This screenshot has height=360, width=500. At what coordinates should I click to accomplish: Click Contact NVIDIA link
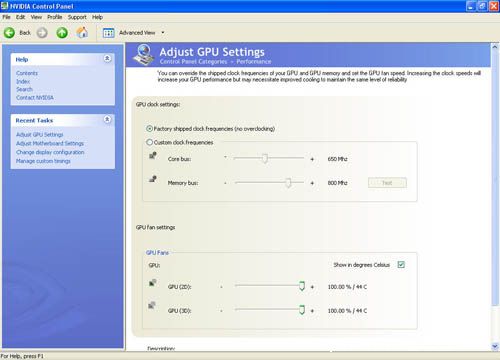pyautogui.click(x=35, y=98)
